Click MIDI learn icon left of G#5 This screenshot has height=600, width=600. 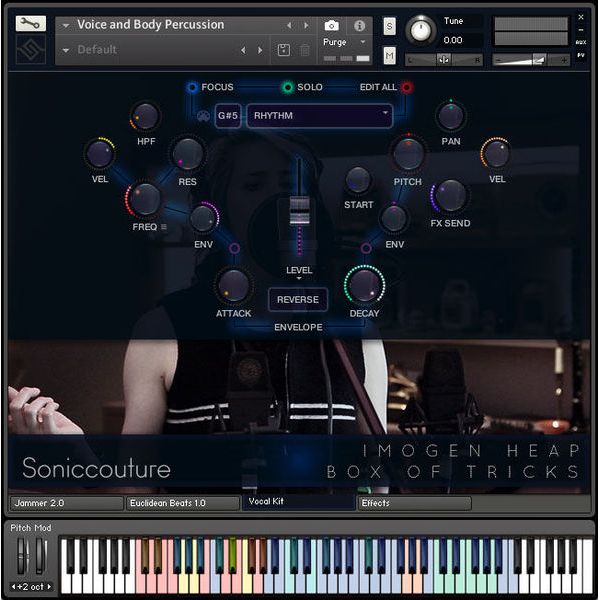(203, 116)
